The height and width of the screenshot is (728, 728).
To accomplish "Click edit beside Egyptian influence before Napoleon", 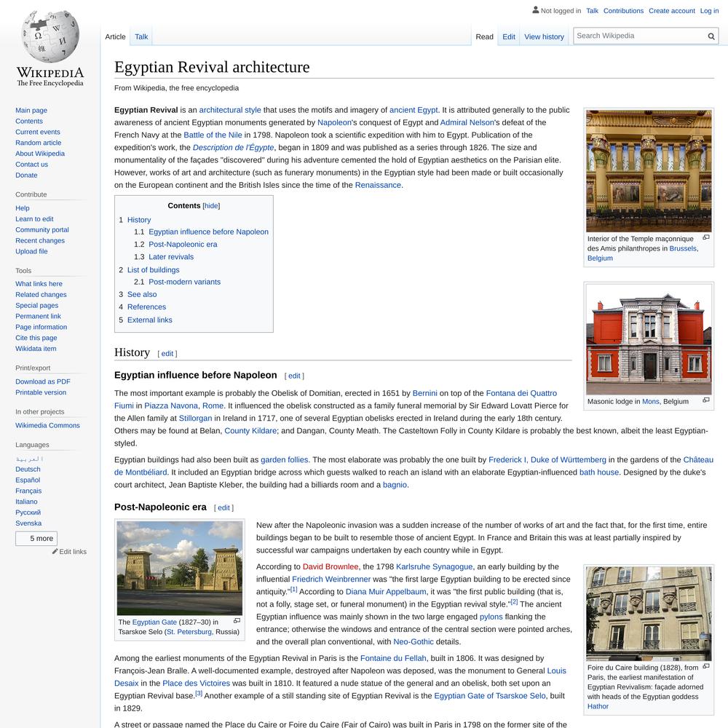I will pyautogui.click(x=294, y=376).
